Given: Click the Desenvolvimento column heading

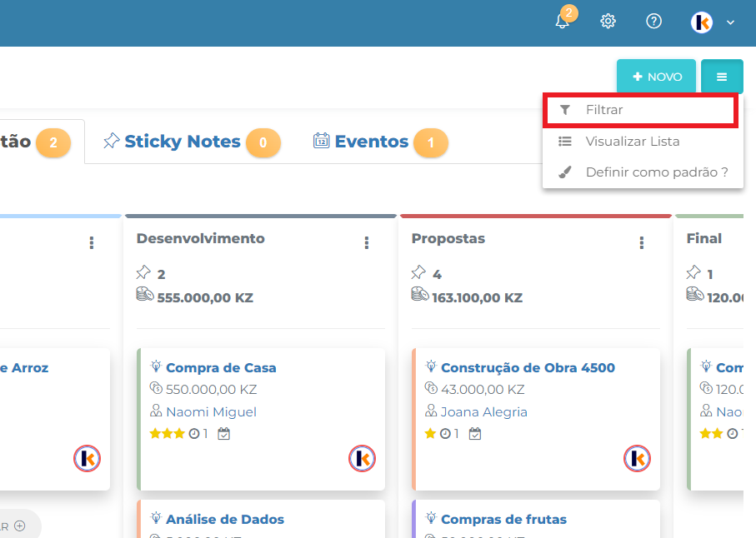Looking at the screenshot, I should click(x=201, y=238).
